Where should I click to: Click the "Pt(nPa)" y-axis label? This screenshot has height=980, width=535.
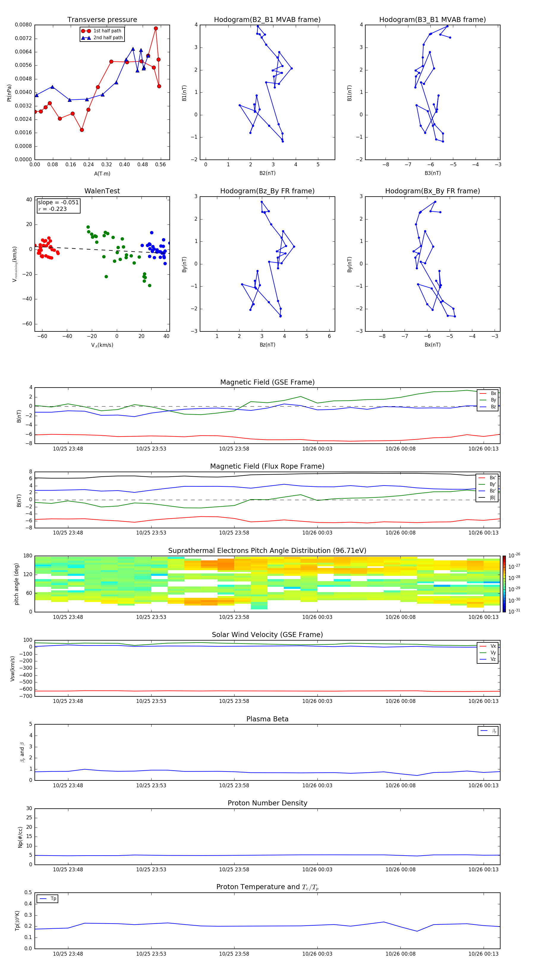(x=9, y=92)
